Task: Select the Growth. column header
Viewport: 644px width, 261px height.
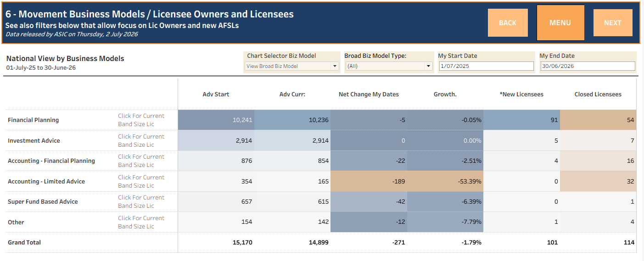Action: pyautogui.click(x=445, y=94)
